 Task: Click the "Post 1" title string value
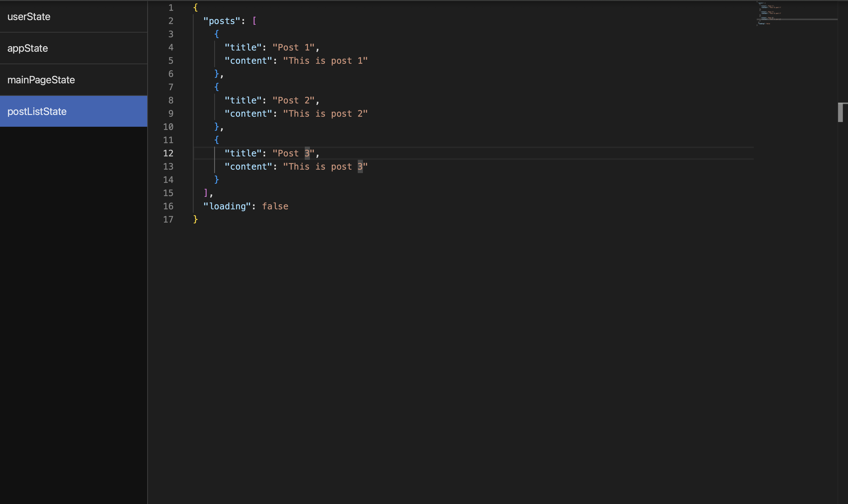pos(293,48)
